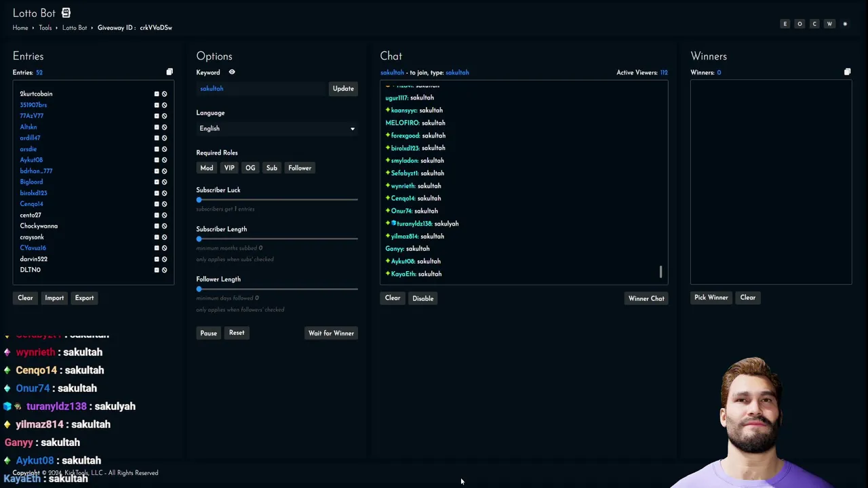The image size is (868, 488).
Task: Clear the chat messages
Action: pyautogui.click(x=393, y=298)
